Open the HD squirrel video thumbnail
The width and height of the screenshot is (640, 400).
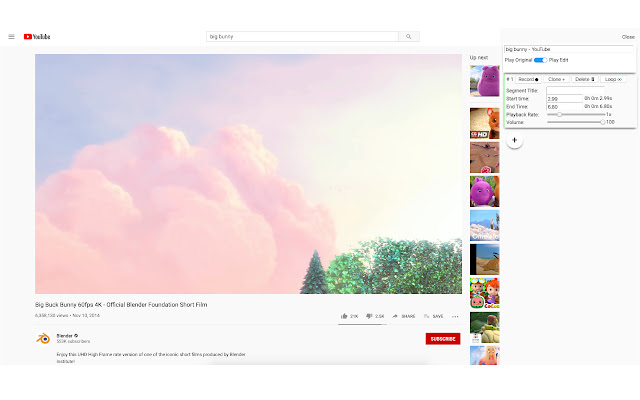pyautogui.click(x=484, y=123)
